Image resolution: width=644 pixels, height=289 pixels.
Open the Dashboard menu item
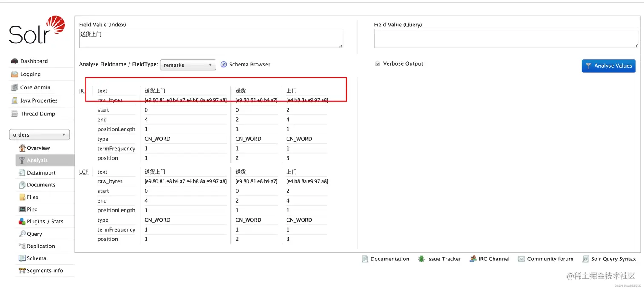tap(34, 61)
